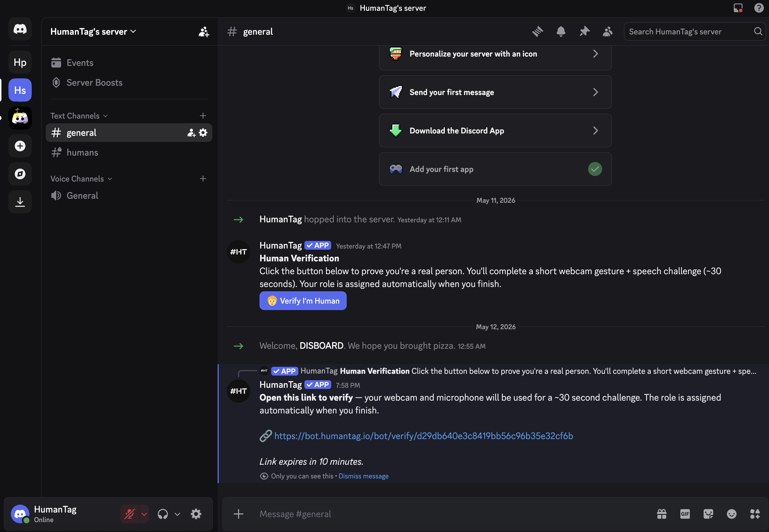Open the server with robot avatar
This screenshot has width=769, height=532.
coord(20,118)
